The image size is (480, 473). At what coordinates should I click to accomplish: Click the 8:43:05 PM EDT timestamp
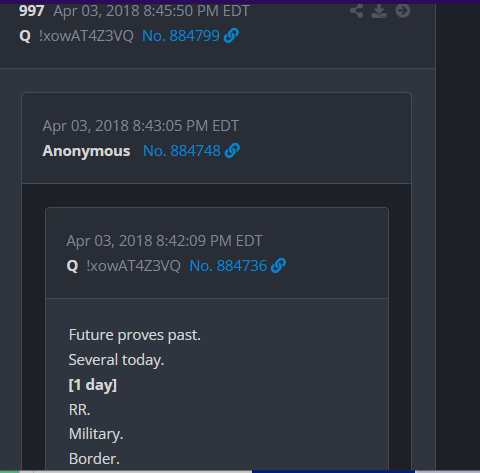(141, 126)
